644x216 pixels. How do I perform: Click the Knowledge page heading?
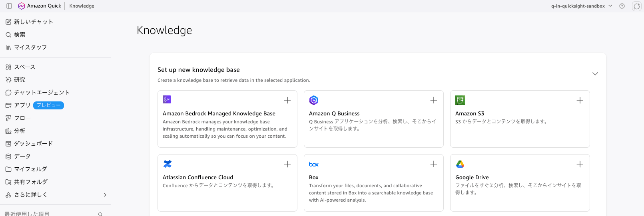click(x=164, y=30)
